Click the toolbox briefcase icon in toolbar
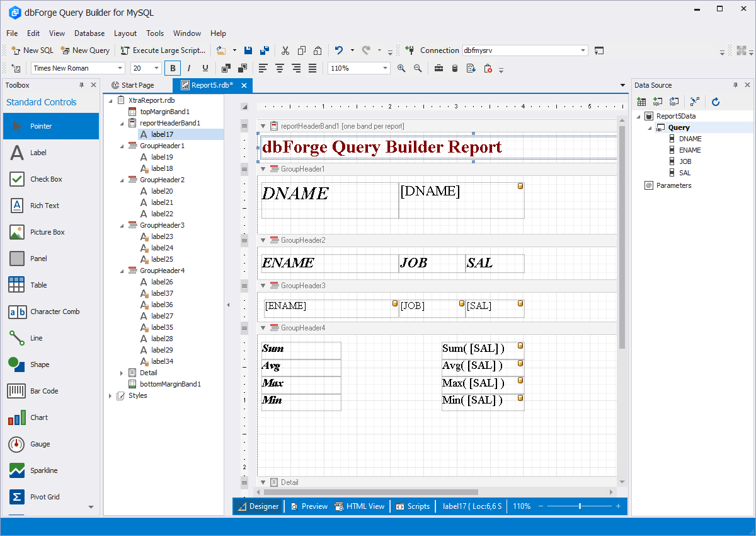Screen dimensions: 756x536 coord(438,68)
